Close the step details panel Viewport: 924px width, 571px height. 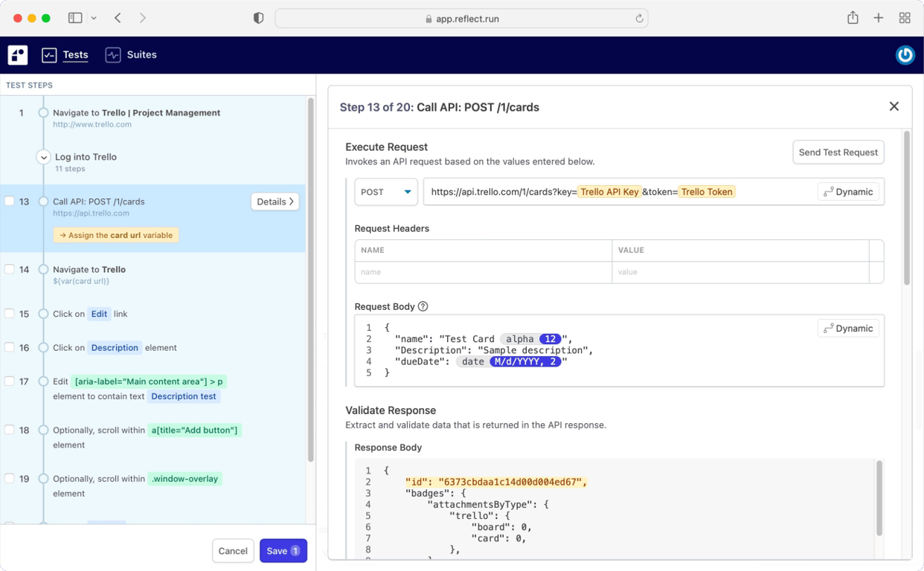(x=893, y=106)
